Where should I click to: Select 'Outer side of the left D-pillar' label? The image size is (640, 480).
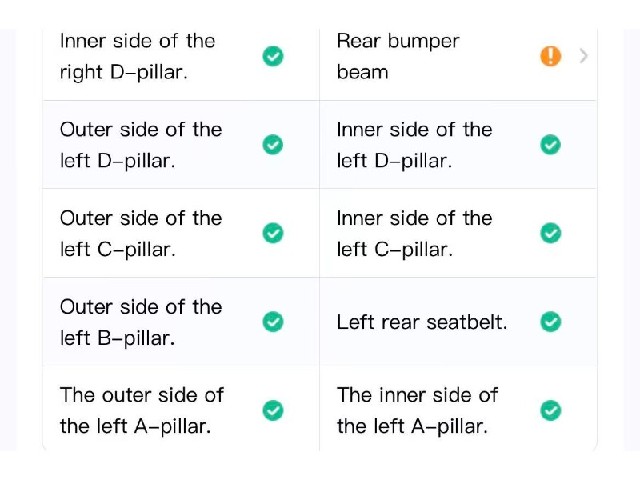pos(141,145)
